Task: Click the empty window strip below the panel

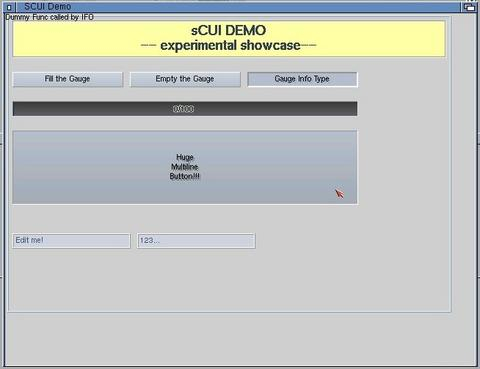Action: pyautogui.click(x=240, y=338)
